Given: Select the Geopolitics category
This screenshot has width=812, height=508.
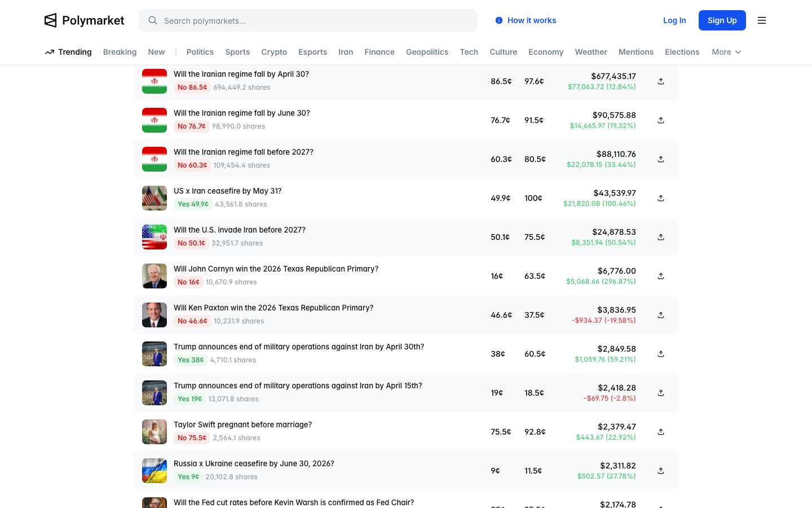Looking at the screenshot, I should [x=427, y=52].
